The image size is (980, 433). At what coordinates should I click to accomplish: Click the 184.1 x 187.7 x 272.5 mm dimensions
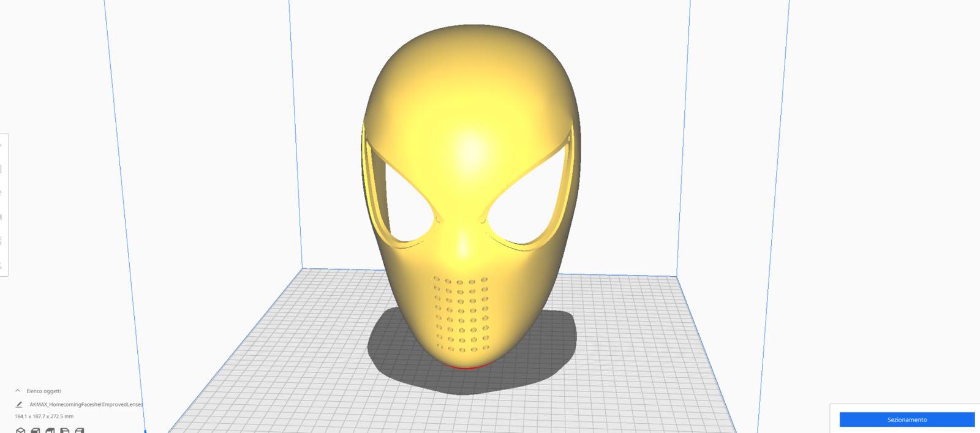(44, 416)
